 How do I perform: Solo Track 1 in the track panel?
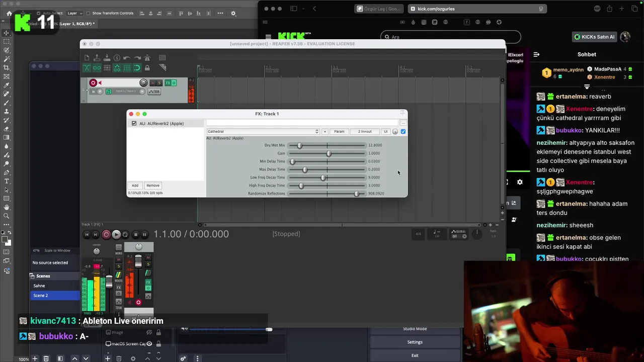159,83
